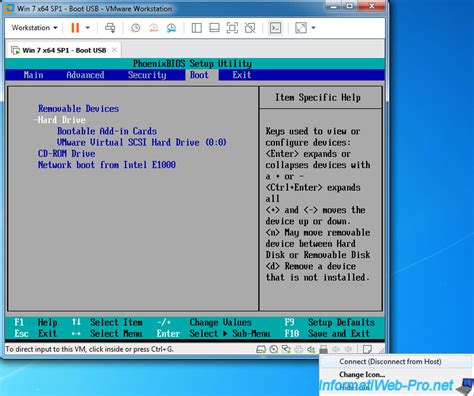This screenshot has width=474, height=396.
Task: Open the Main BIOS menu
Action: 33,75
